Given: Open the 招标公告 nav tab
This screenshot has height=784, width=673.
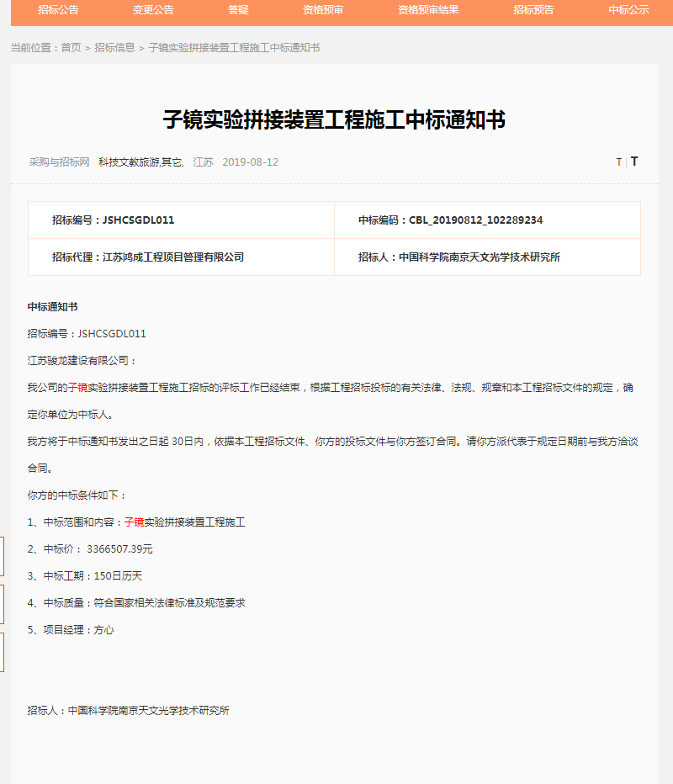Looking at the screenshot, I should pyautogui.click(x=59, y=10).
